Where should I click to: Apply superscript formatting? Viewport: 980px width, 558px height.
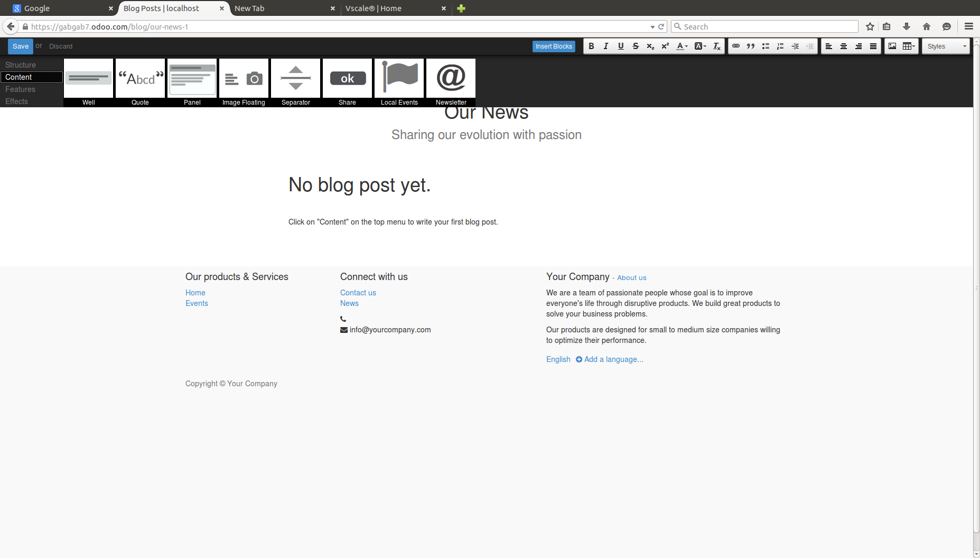(665, 46)
